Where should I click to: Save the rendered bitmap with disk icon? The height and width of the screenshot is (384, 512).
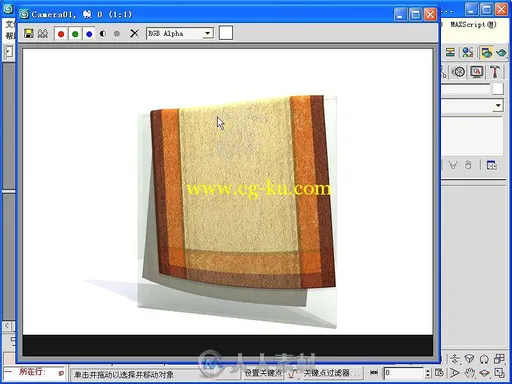click(29, 33)
